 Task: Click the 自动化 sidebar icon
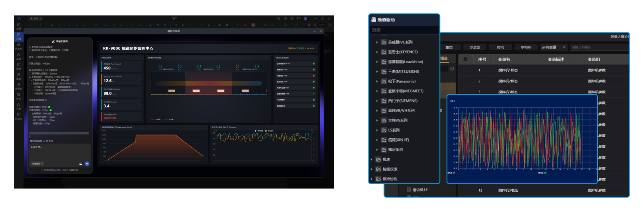pyautogui.click(x=19, y=116)
